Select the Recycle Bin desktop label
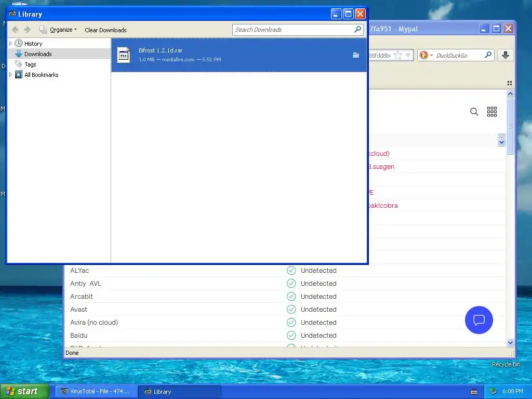Viewport: 532px width, 399px height. [x=506, y=364]
